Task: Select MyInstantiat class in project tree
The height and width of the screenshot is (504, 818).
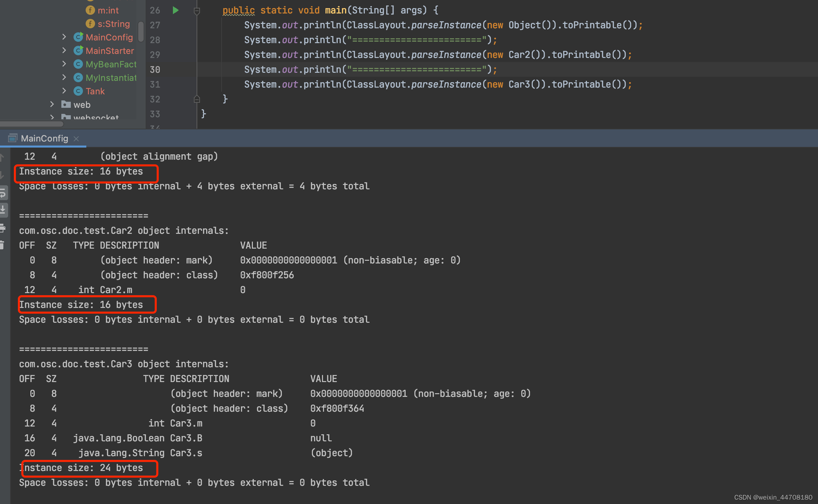Action: point(111,77)
